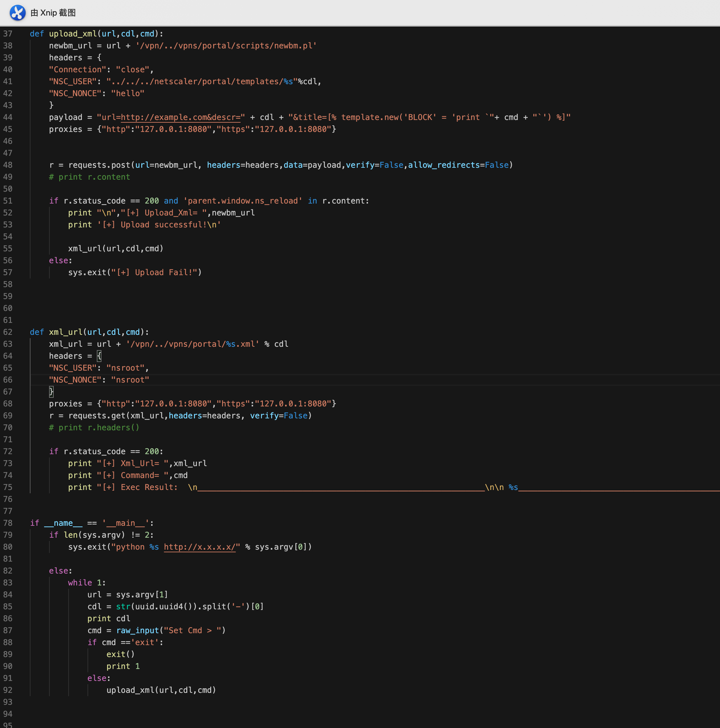This screenshot has width=720, height=728.
Task: Click the 'exit' string on line 88
Action: click(x=145, y=642)
